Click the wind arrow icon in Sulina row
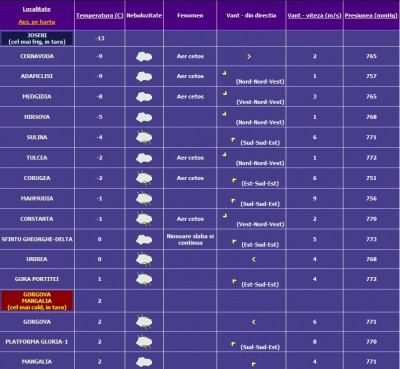Image resolution: width=400 pixels, height=369 pixels. click(234, 140)
